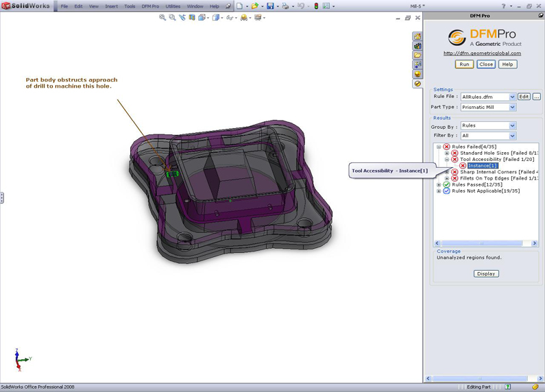This screenshot has width=545, height=392.
Task: Click the Display coverage button
Action: coord(486,274)
